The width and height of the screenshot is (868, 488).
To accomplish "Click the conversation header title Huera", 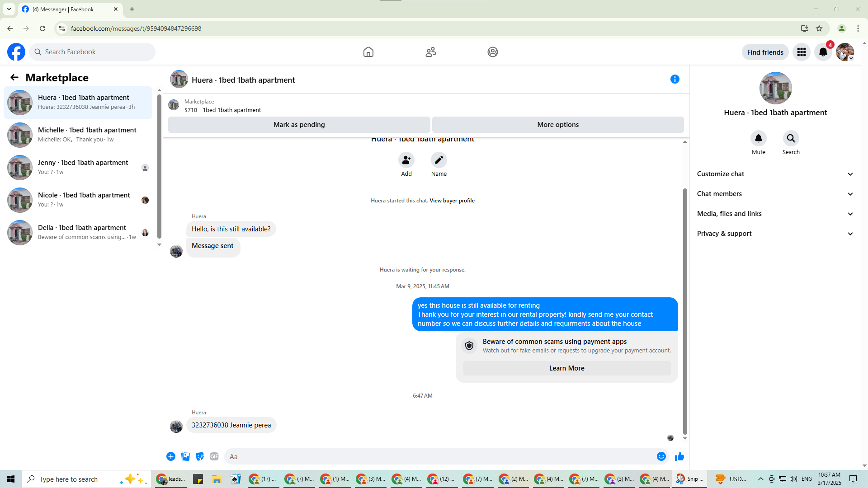I will [243, 80].
